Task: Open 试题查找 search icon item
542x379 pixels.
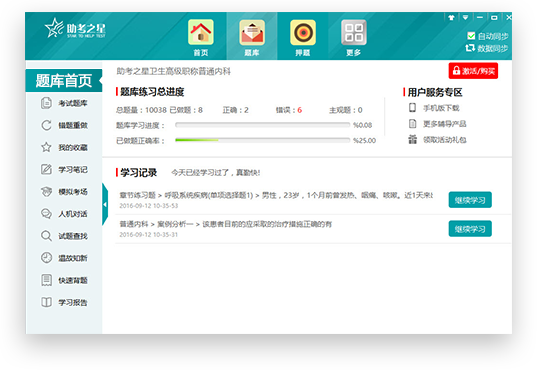Action: [x=64, y=236]
